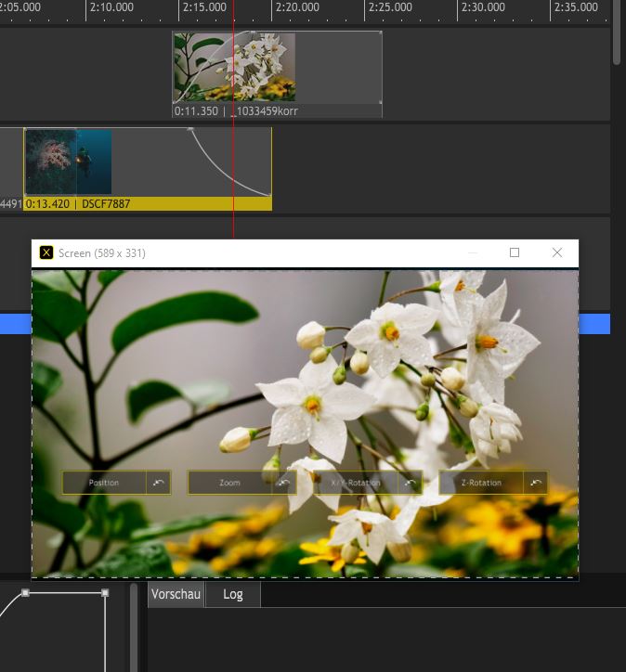Click the left curve keyframe handle point
The height and width of the screenshot is (672, 626).
point(26,592)
